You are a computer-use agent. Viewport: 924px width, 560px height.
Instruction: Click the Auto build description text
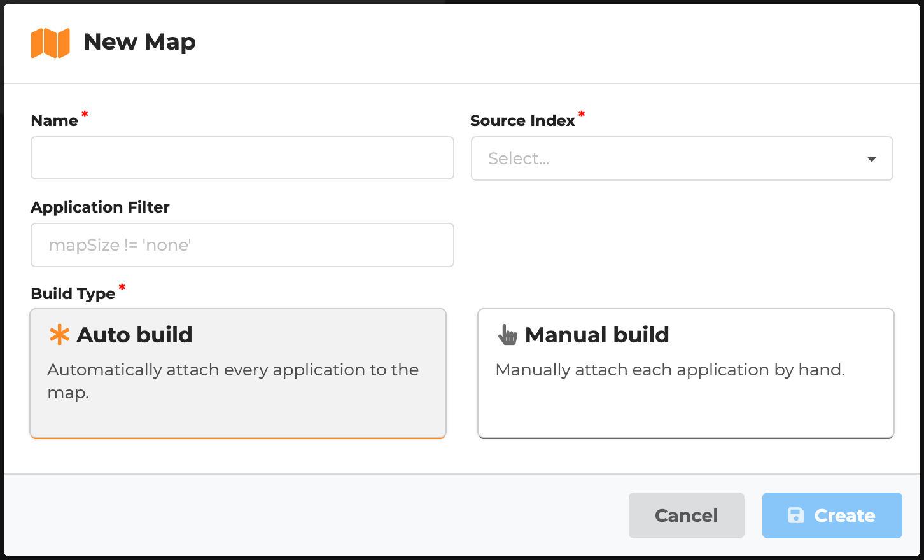pyautogui.click(x=232, y=381)
